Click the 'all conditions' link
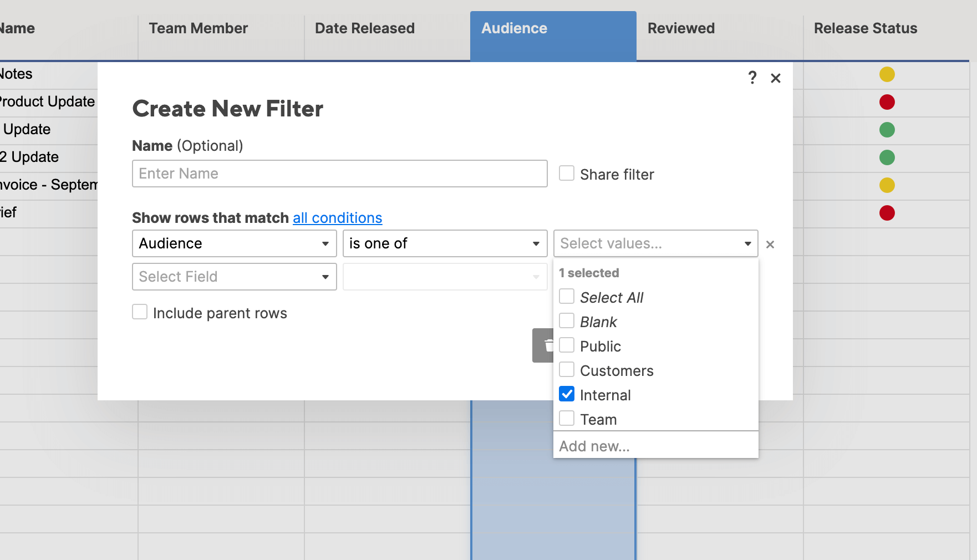 (x=337, y=218)
